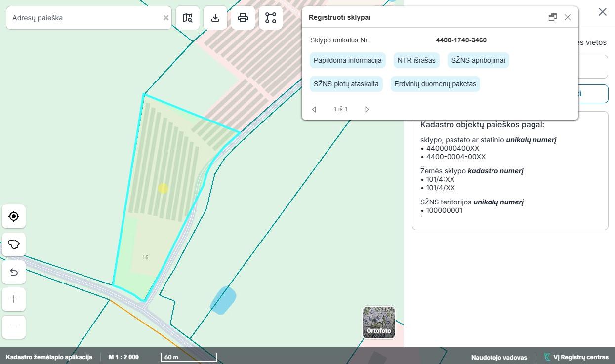The width and height of the screenshot is (615, 364).
Task: Open Papildoma informacija for the parcel
Action: click(348, 60)
